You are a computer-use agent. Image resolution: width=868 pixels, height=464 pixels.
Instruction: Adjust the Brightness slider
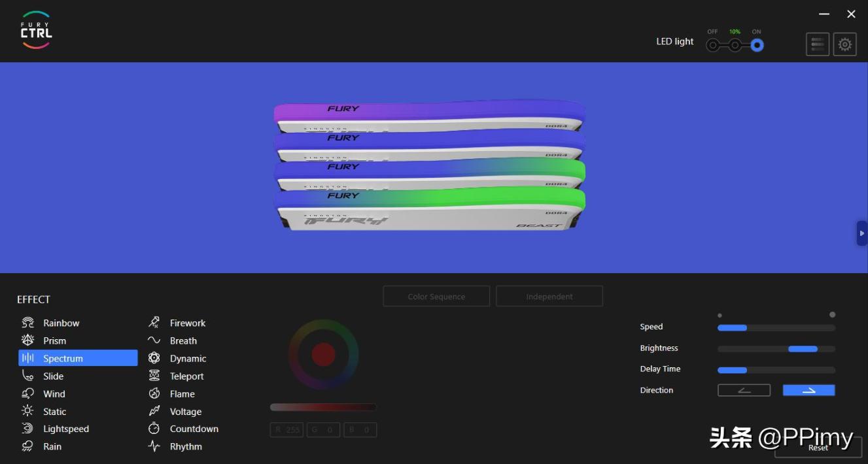(776, 348)
